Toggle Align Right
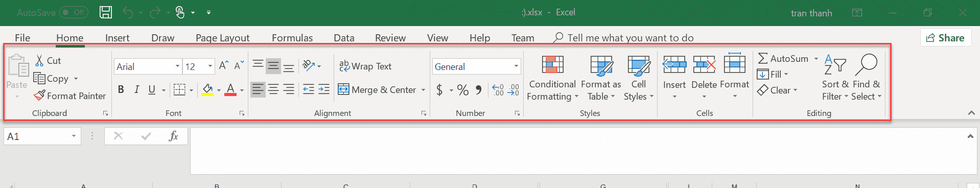This screenshot has width=980, height=188. 289,90
